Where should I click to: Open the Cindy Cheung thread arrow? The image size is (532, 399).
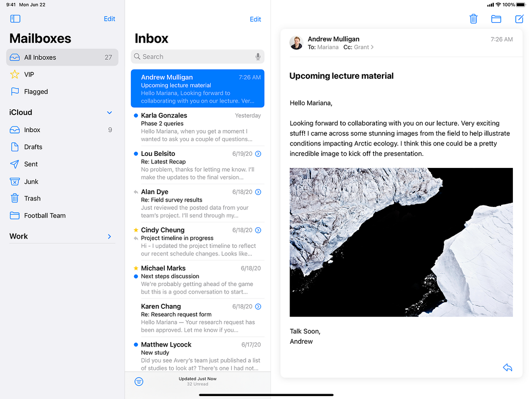[x=258, y=230]
